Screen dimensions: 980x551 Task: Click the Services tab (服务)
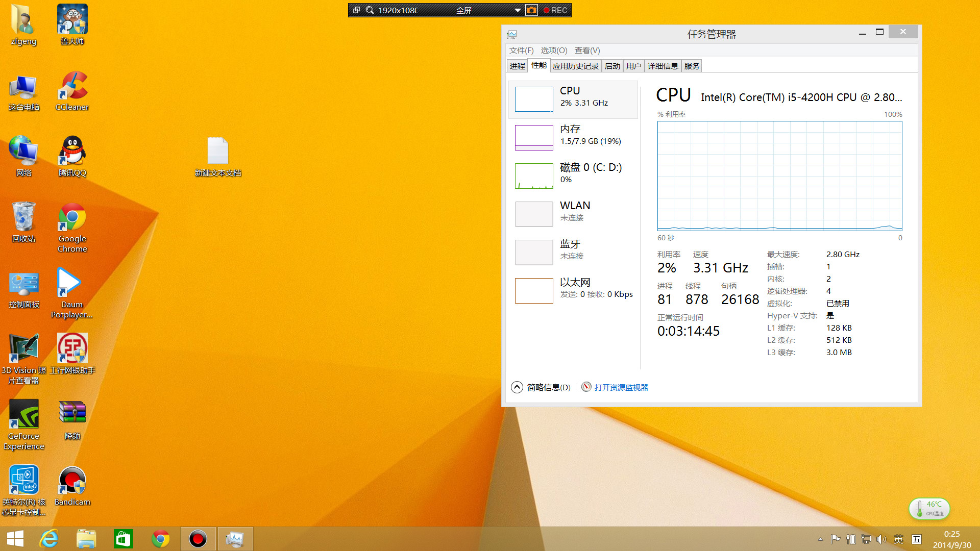(x=692, y=66)
